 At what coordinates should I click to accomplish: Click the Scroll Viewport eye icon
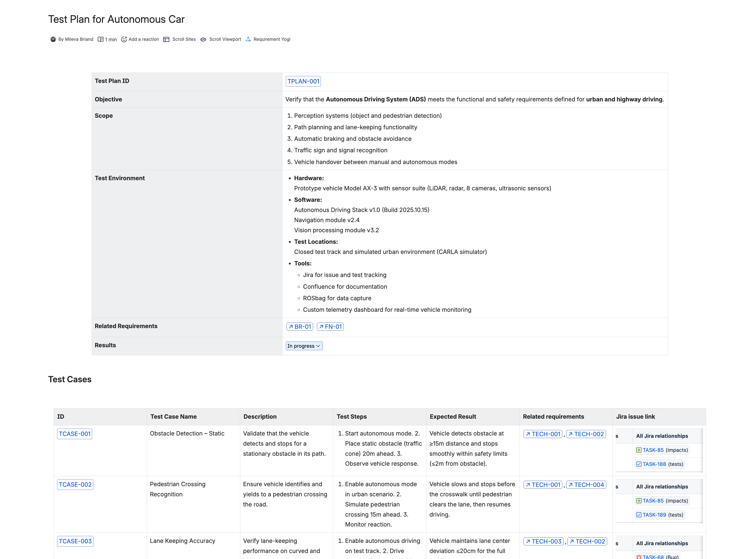coord(203,40)
